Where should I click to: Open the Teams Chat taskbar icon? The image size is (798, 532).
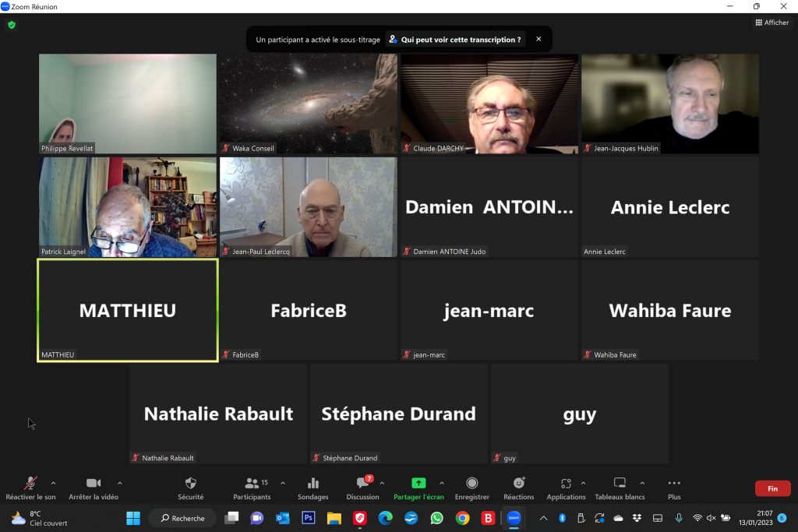point(257,518)
